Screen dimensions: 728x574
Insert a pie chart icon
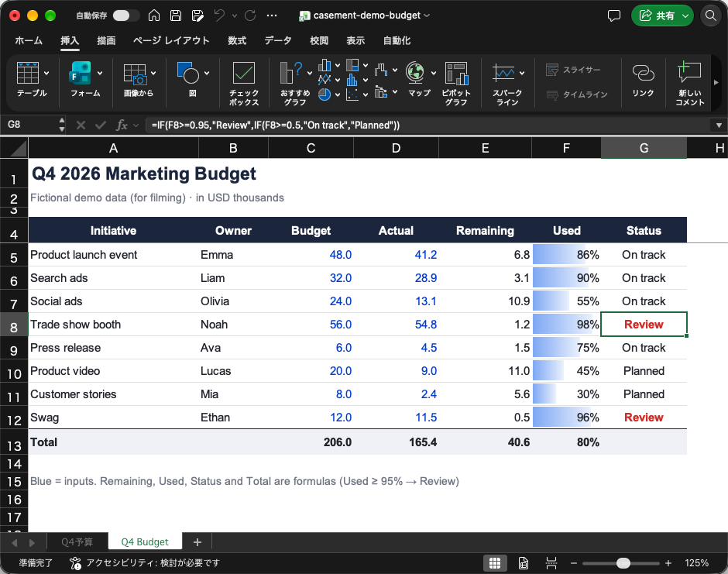point(325,95)
